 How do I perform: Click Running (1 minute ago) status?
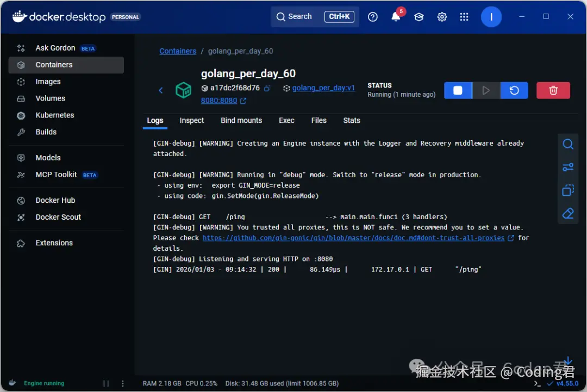[x=401, y=95]
